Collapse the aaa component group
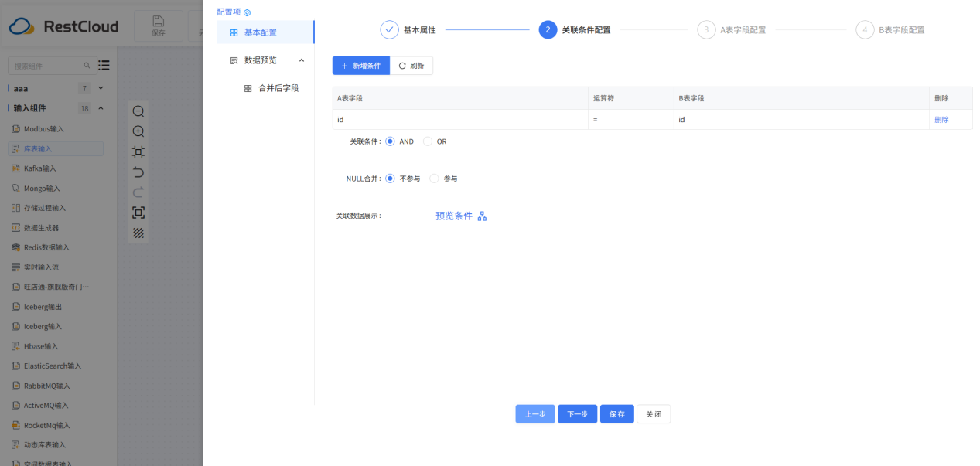 coord(99,87)
